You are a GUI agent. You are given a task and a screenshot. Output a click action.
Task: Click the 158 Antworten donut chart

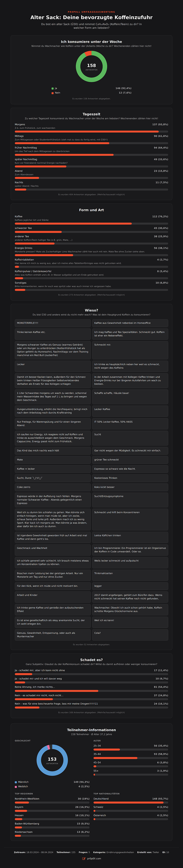tap(91, 67)
